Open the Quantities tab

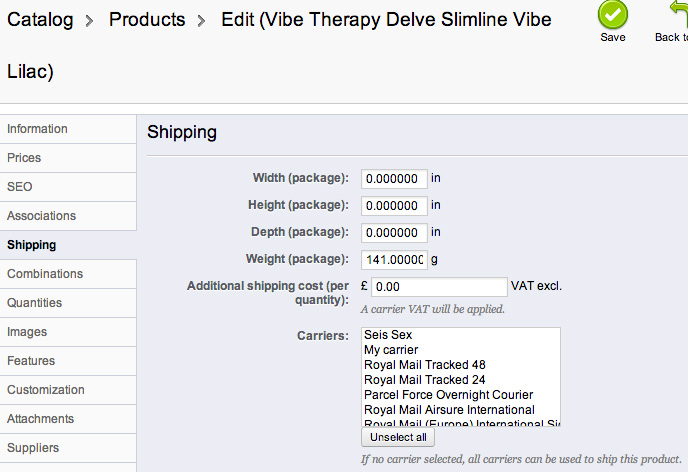pyautogui.click(x=34, y=303)
